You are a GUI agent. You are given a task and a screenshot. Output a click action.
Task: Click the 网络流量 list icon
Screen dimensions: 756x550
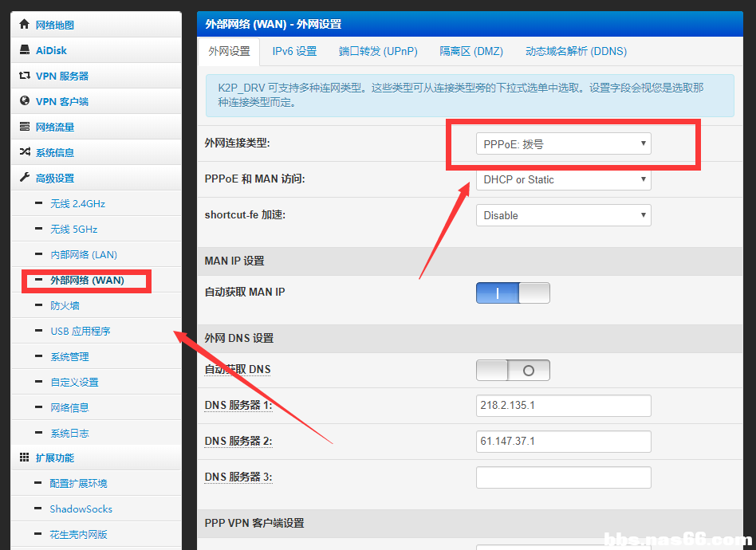click(25, 127)
